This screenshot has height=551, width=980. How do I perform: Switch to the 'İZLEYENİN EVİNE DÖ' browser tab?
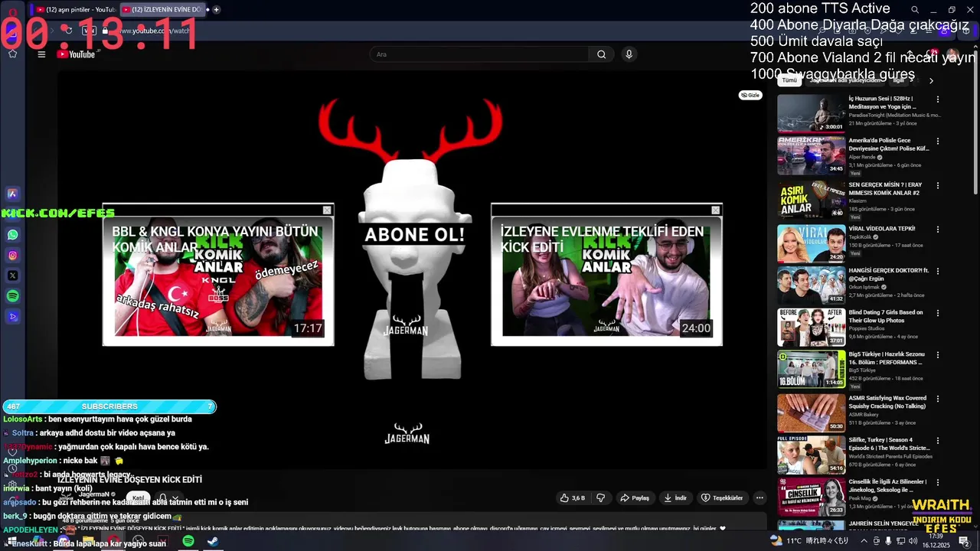click(163, 9)
